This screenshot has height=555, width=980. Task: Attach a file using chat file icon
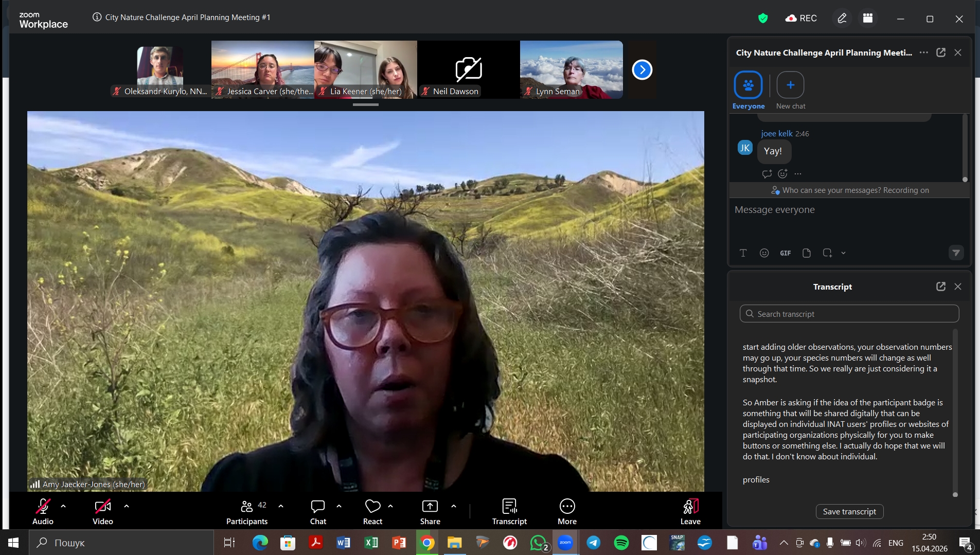click(x=806, y=253)
